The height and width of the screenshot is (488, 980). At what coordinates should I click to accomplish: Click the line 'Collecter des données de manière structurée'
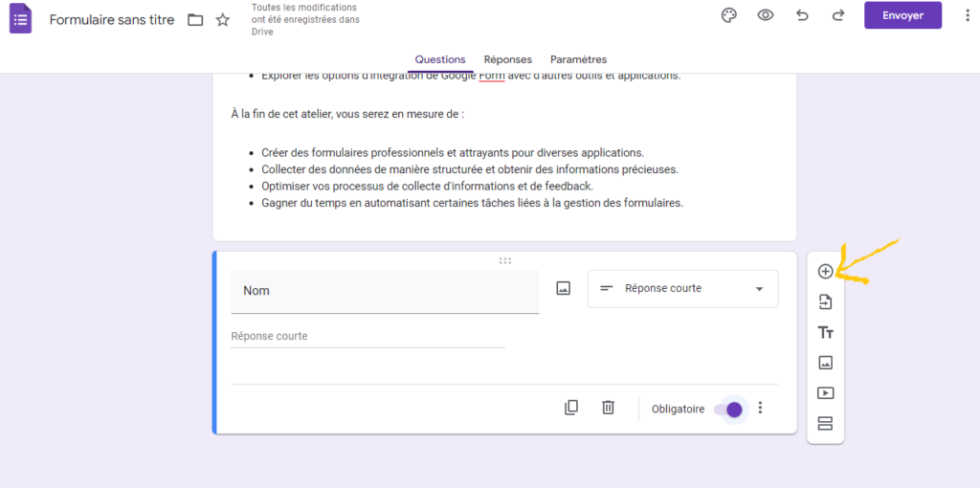click(x=470, y=169)
